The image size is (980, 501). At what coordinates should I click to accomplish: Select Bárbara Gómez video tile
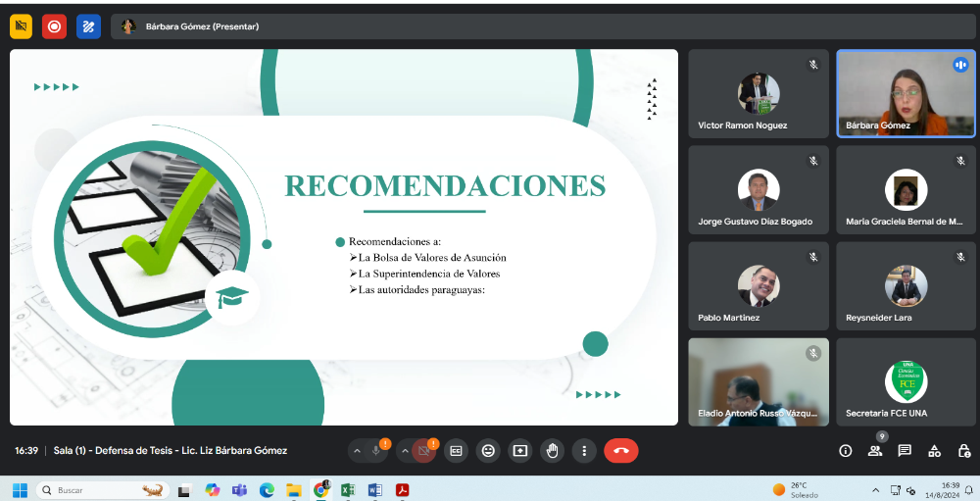click(906, 93)
